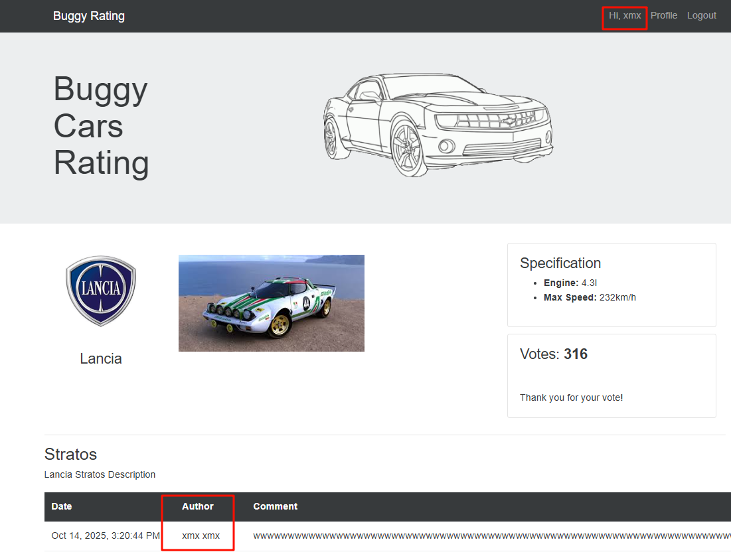Click the 'Hi, xmx' greeting text

click(x=625, y=15)
